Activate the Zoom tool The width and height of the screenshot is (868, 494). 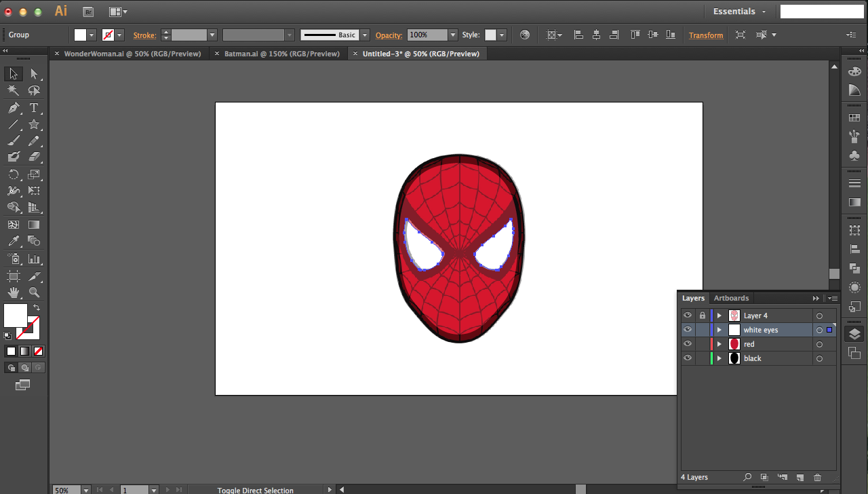[33, 292]
